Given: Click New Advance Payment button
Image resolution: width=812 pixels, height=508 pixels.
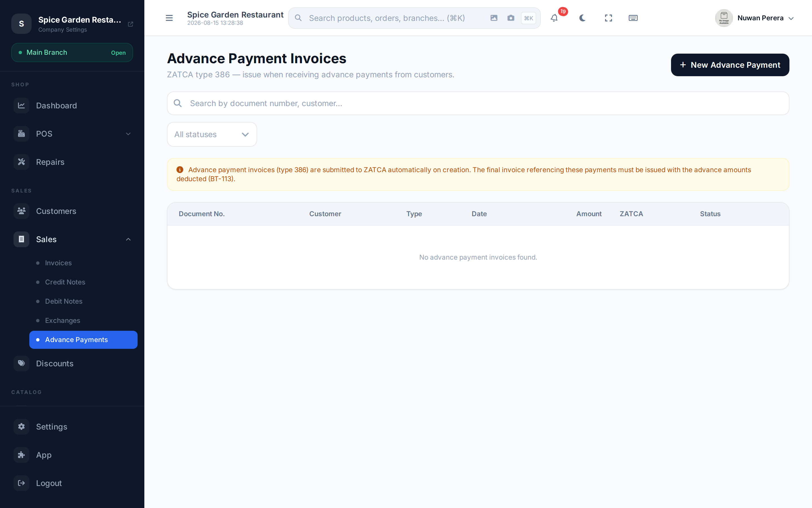Looking at the screenshot, I should [730, 65].
